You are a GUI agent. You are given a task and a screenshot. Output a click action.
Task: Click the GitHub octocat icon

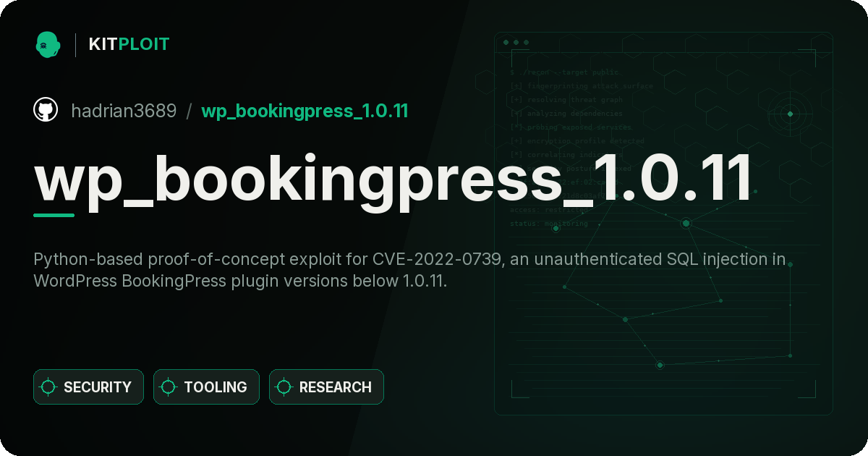[46, 110]
